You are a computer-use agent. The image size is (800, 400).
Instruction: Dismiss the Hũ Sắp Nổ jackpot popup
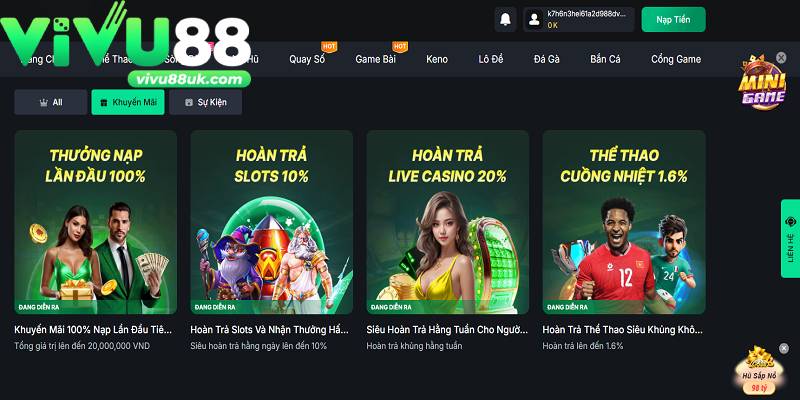point(784,348)
